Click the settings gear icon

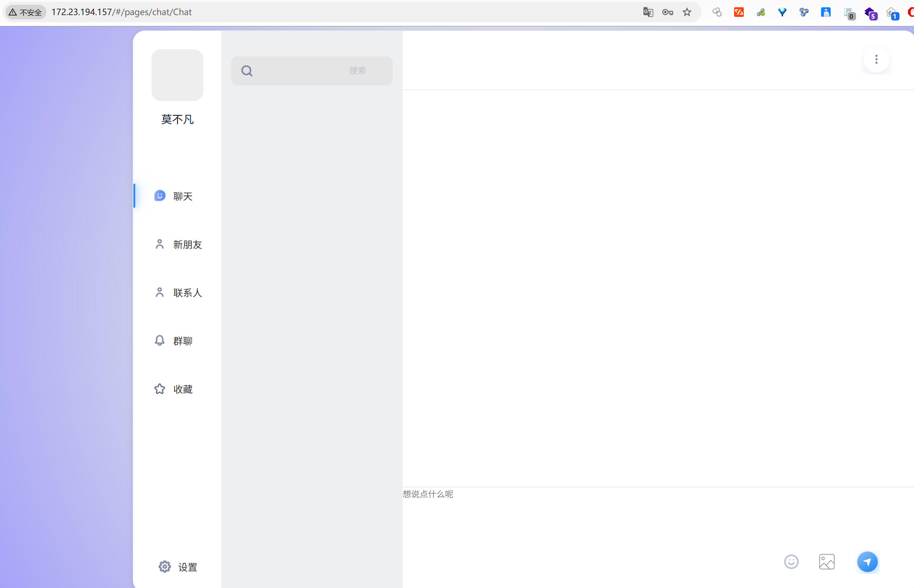165,567
